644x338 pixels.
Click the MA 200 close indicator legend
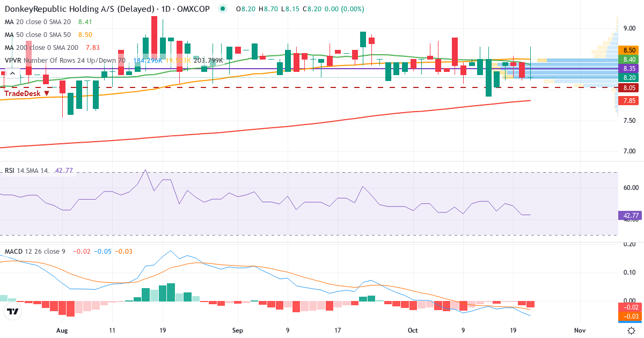41,48
